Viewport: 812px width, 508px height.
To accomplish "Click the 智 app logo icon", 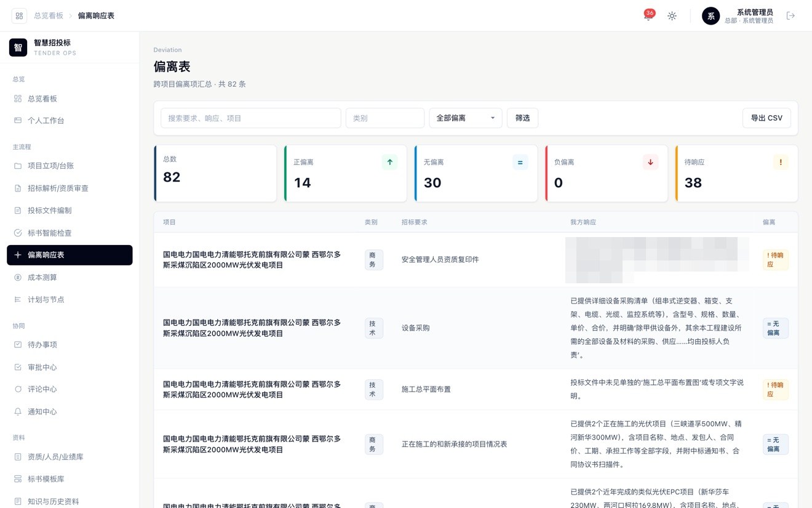I will pos(18,47).
